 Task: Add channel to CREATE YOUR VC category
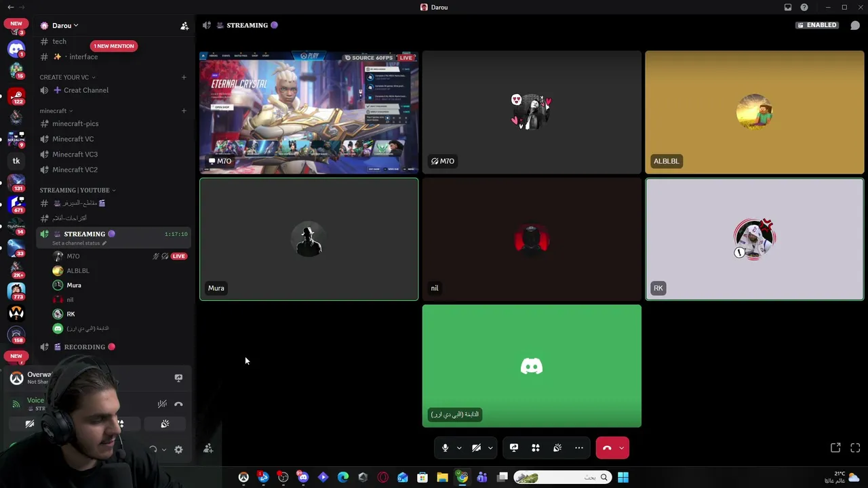click(184, 77)
